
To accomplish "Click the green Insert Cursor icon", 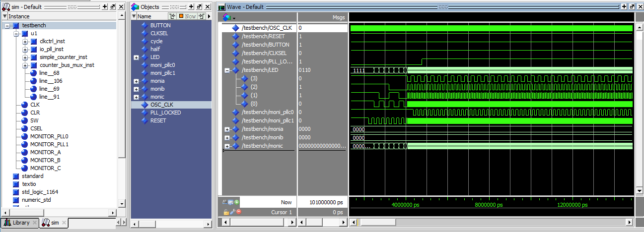I will coord(237,202).
